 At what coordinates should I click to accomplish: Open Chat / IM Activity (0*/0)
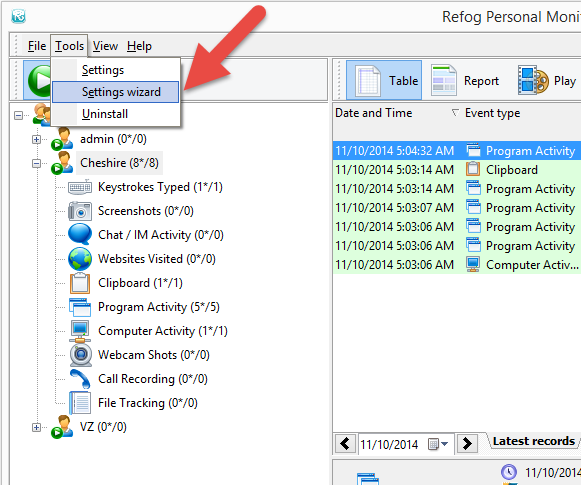pyautogui.click(x=160, y=235)
